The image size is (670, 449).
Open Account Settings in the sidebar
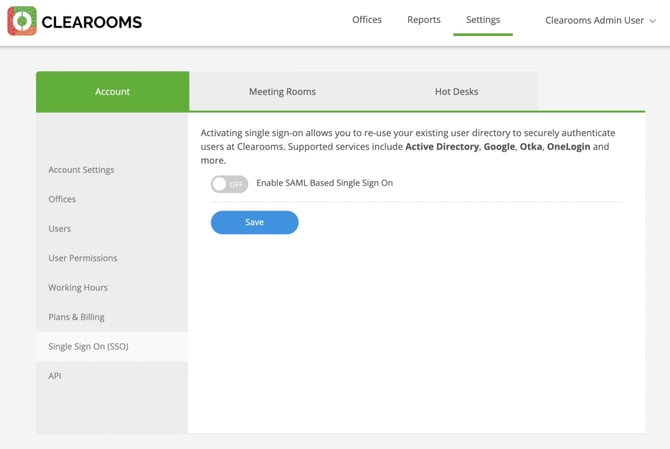(x=81, y=170)
